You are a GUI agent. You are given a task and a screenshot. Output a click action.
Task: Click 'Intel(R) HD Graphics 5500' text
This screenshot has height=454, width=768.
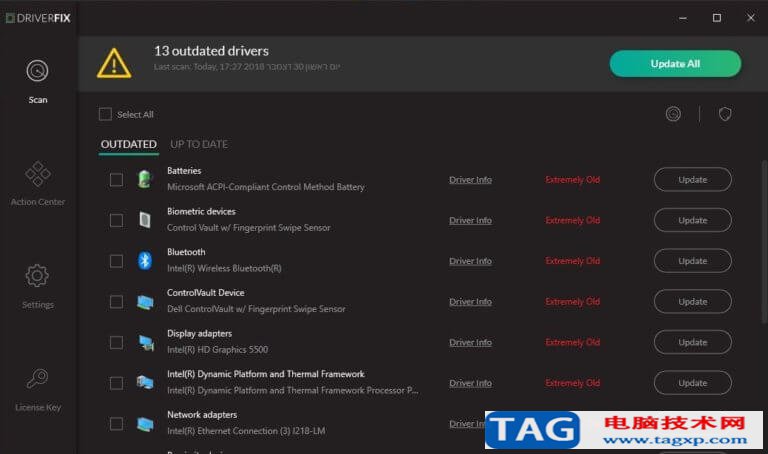click(217, 350)
